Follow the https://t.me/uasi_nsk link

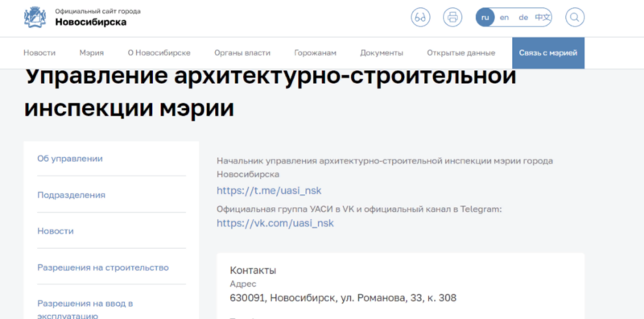(x=269, y=191)
